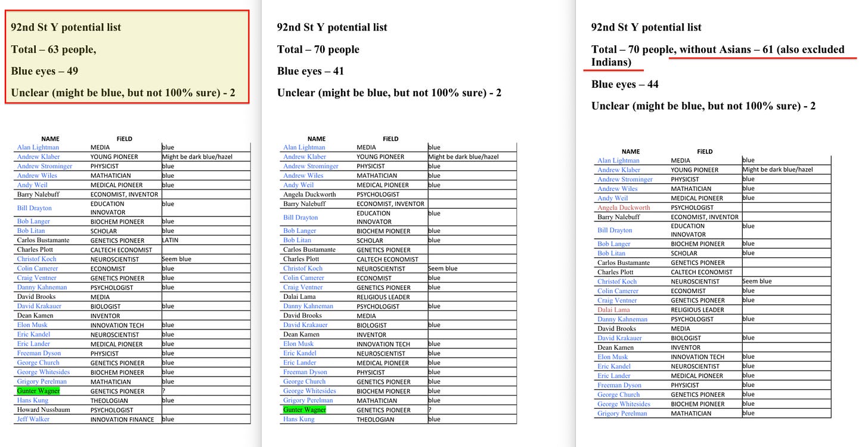The image size is (868, 447).
Task: Click the red Dalai Lama name
Action: click(613, 310)
